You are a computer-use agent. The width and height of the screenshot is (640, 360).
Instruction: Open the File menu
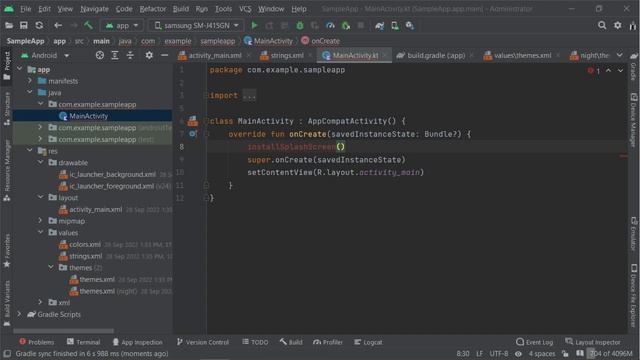(x=26, y=9)
